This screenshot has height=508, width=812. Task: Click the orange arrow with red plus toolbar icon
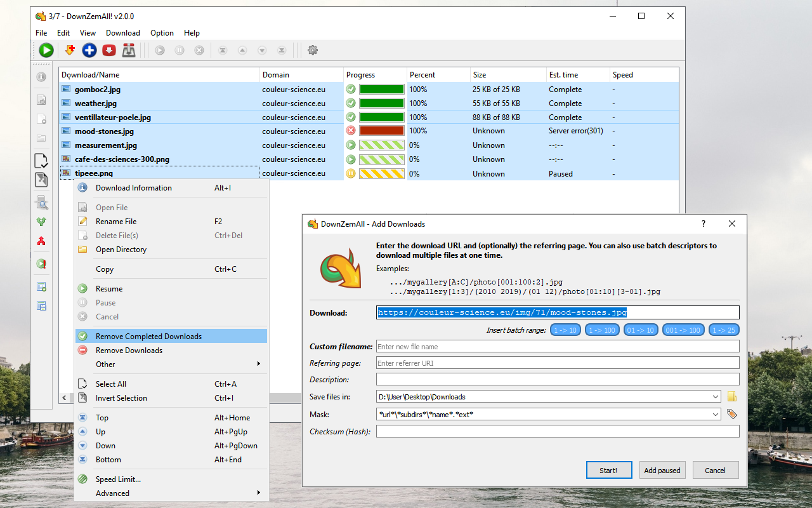point(70,50)
